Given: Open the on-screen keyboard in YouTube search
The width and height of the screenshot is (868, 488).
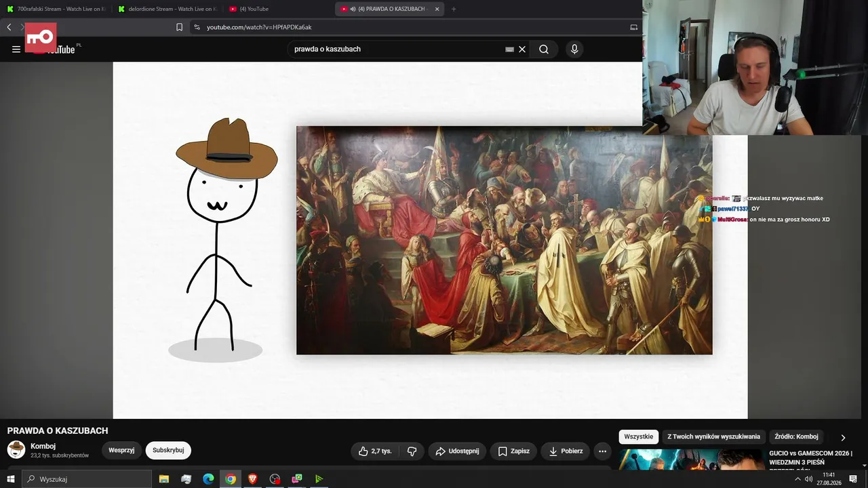Looking at the screenshot, I should pyautogui.click(x=509, y=49).
